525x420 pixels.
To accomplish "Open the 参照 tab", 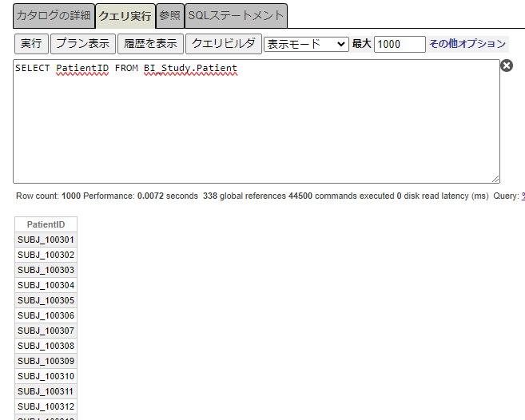I will (169, 16).
